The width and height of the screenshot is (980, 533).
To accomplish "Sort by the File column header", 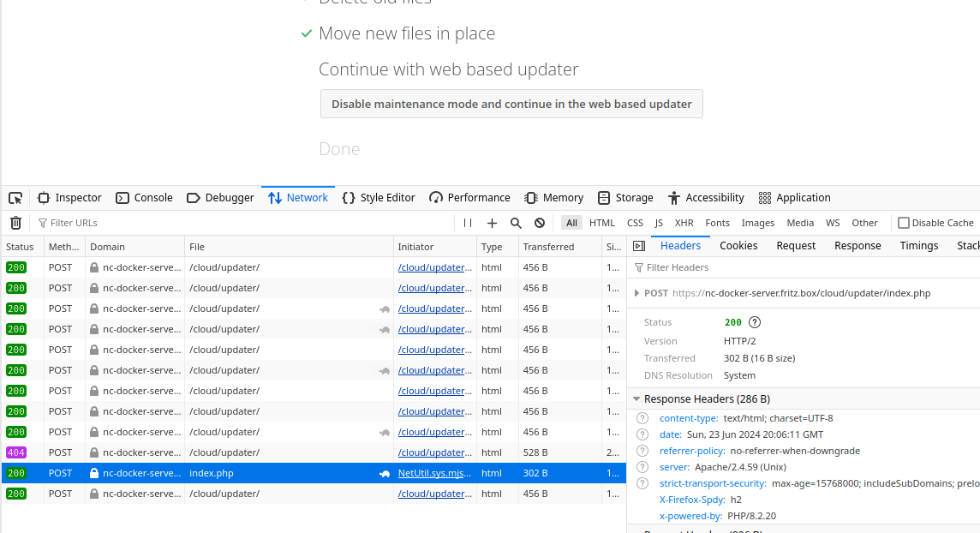I will click(289, 247).
